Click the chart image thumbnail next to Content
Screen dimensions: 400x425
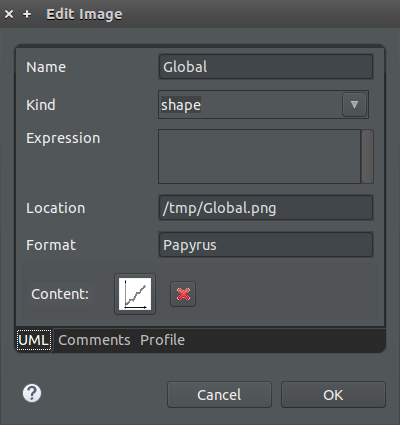pyautogui.click(x=135, y=294)
